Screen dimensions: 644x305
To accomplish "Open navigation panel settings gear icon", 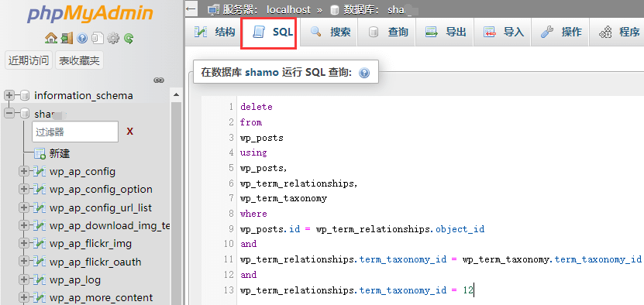I will click(x=113, y=38).
